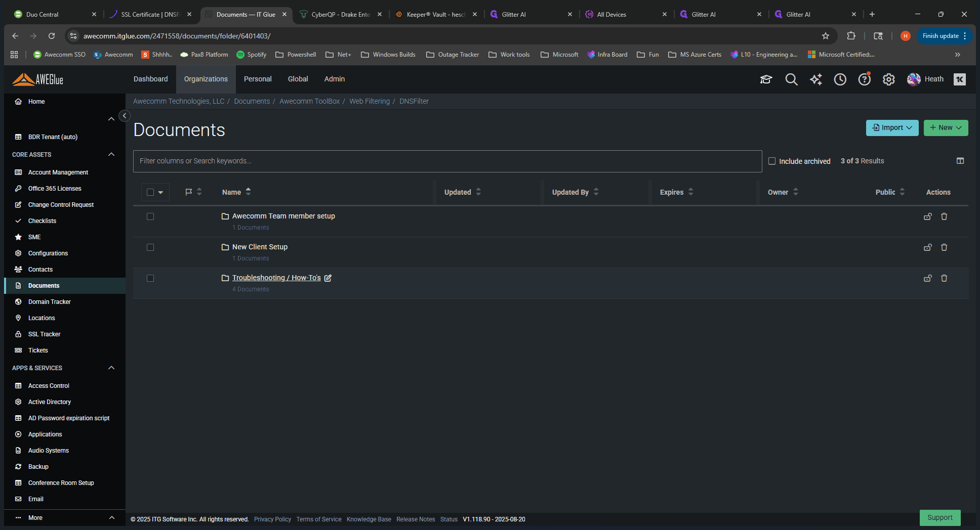Open the Troubleshooting / How-To's folder

276,278
